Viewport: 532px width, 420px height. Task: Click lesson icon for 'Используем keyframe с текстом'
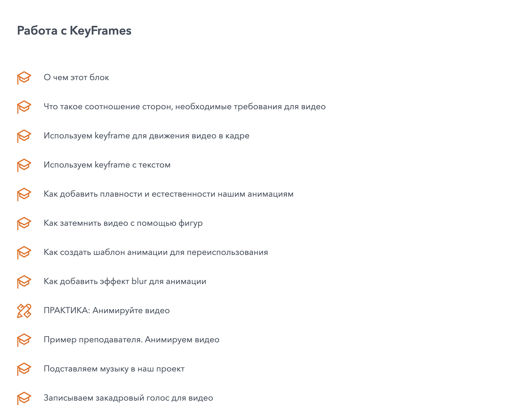(x=24, y=165)
